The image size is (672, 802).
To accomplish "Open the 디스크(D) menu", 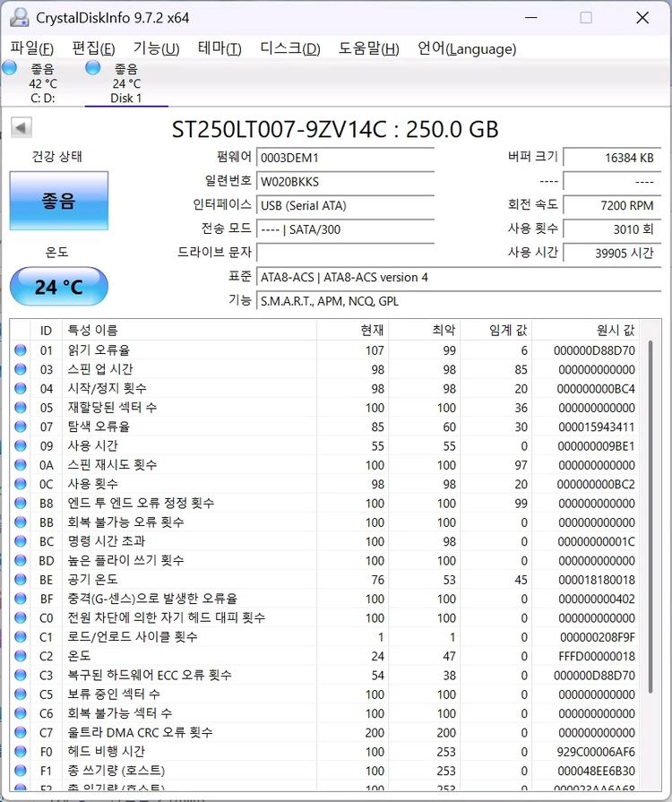I will (290, 48).
